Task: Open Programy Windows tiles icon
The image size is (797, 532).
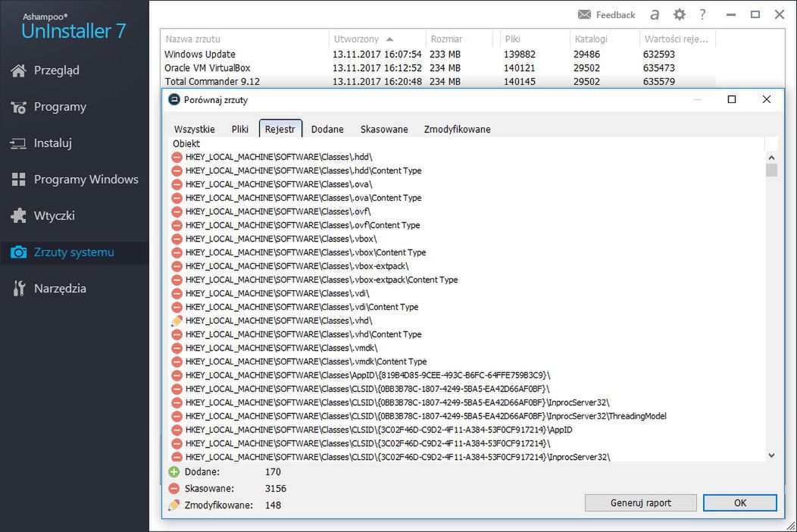Action: click(18, 180)
